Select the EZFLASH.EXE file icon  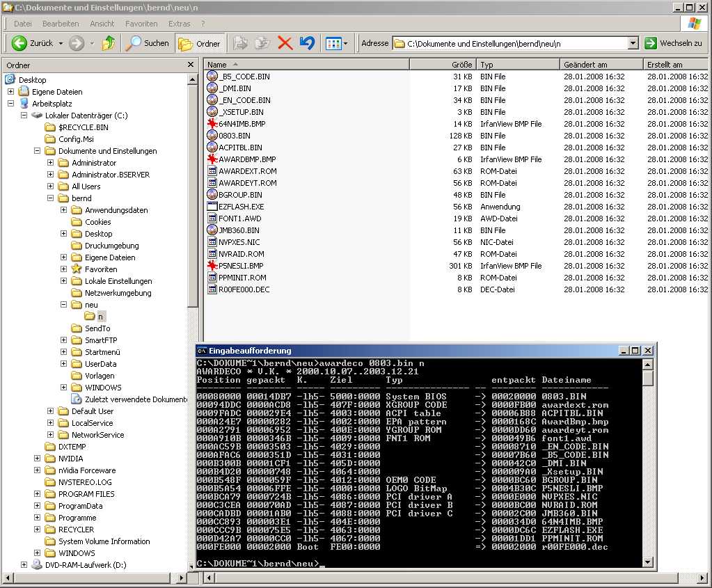213,207
